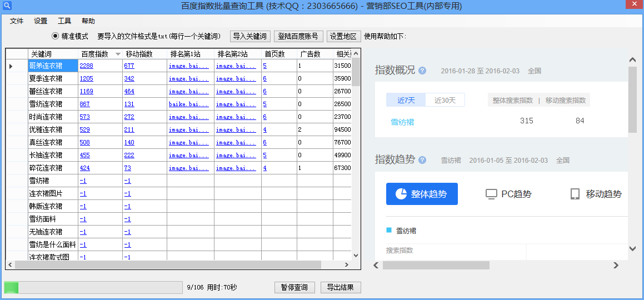Click the 导入关键词 button

tap(250, 36)
